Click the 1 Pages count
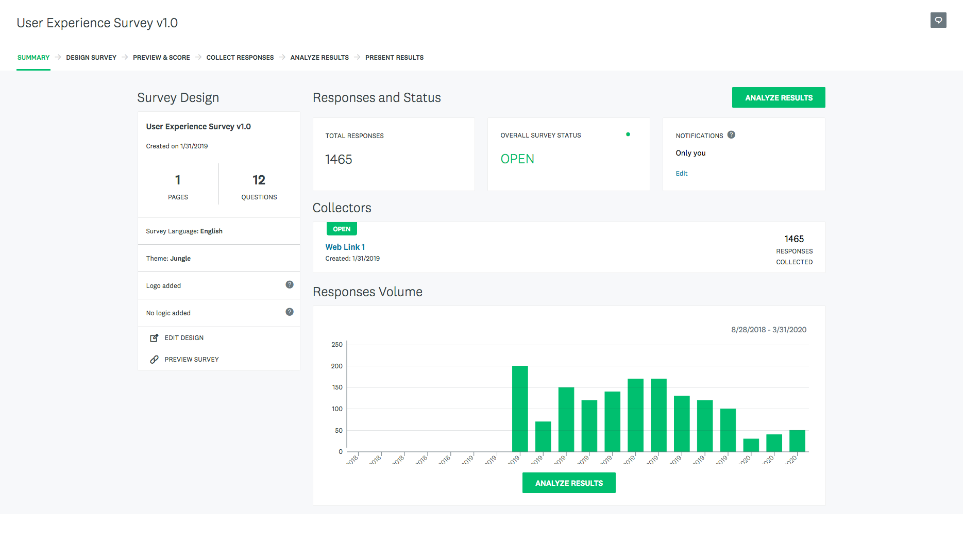This screenshot has width=963, height=560. [178, 180]
